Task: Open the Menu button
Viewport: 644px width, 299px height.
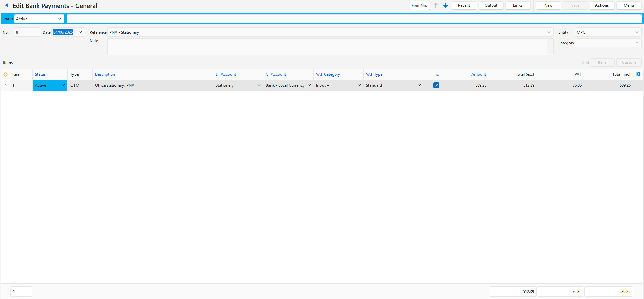Action: [629, 5]
